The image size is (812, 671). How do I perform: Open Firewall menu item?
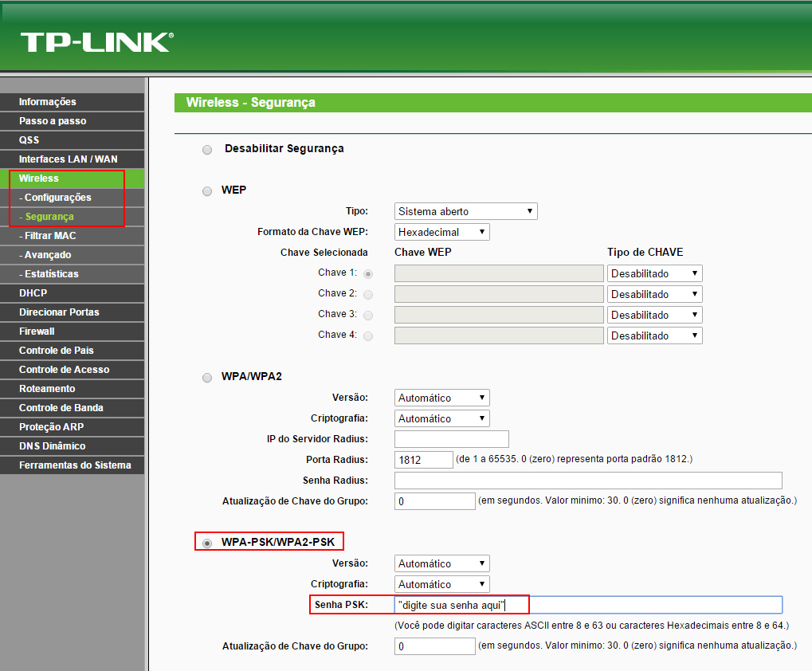click(72, 332)
